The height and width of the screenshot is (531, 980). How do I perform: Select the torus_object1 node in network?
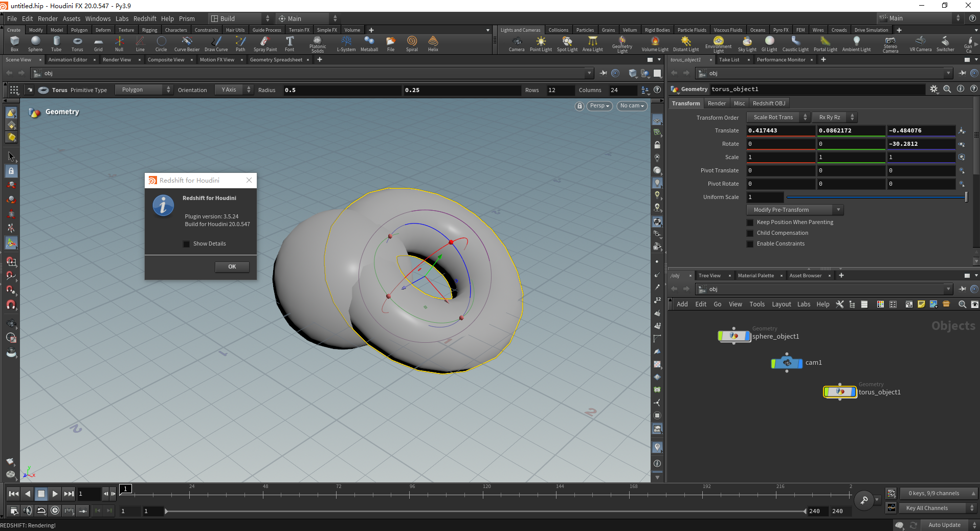pos(840,392)
